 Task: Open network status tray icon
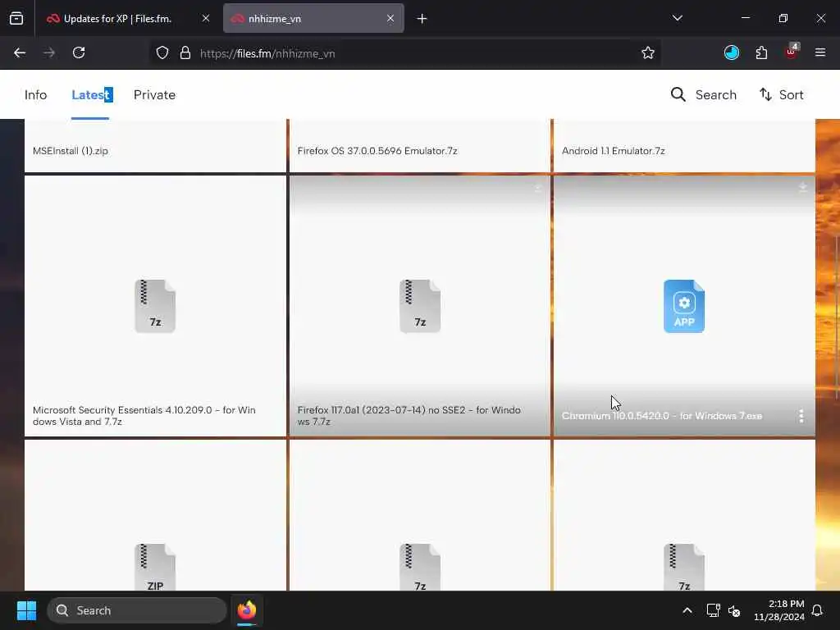(x=713, y=610)
